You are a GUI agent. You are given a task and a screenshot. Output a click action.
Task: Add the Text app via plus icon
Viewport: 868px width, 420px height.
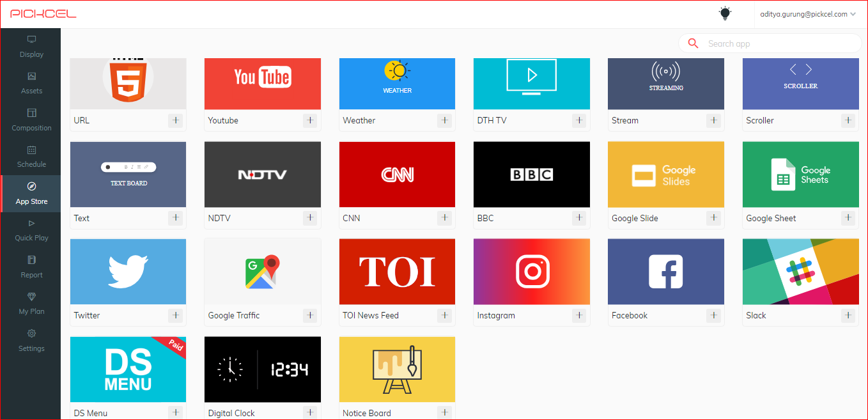[175, 218]
